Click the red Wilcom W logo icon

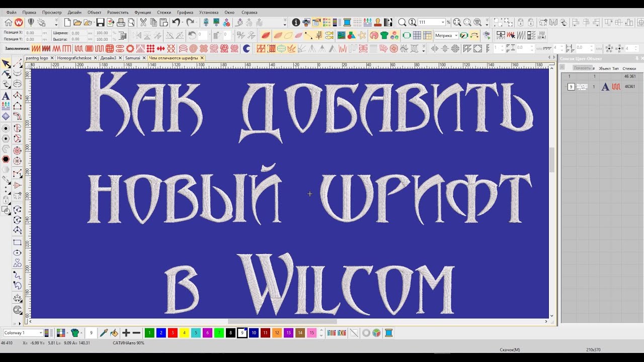pos(19,22)
